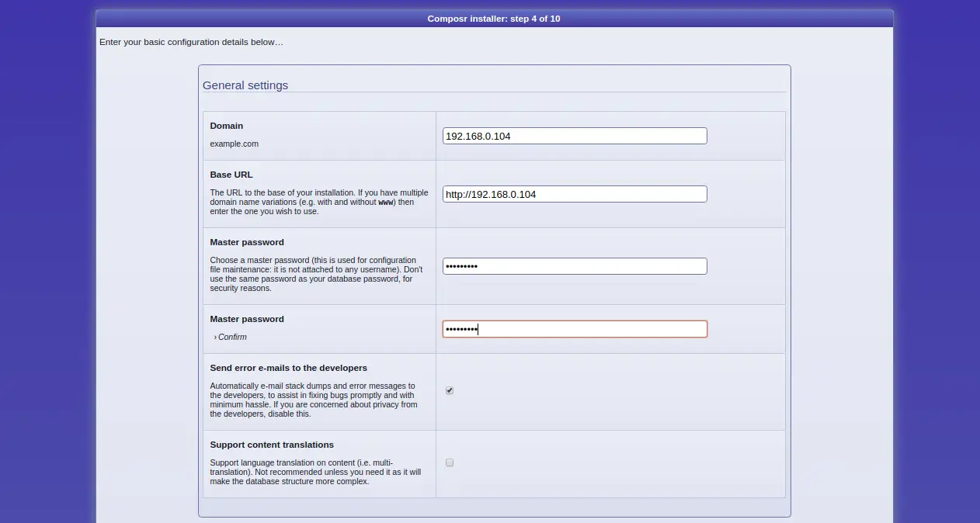Click the 'Send error e-mails to the developers' label

point(289,368)
